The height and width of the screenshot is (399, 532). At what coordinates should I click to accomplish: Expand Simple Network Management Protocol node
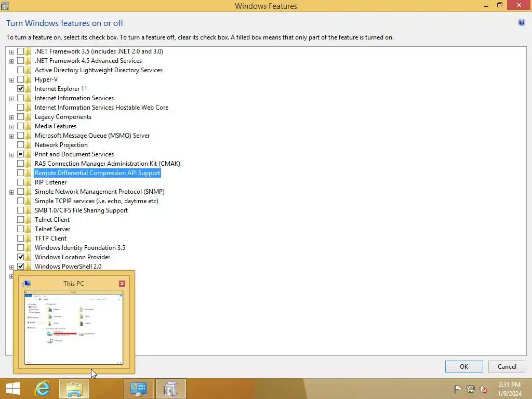[11, 192]
